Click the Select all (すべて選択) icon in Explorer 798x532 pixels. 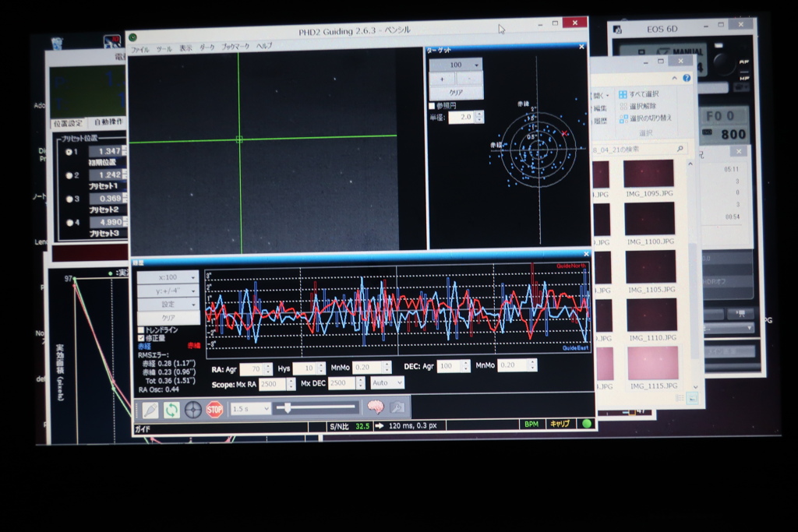pyautogui.click(x=623, y=94)
